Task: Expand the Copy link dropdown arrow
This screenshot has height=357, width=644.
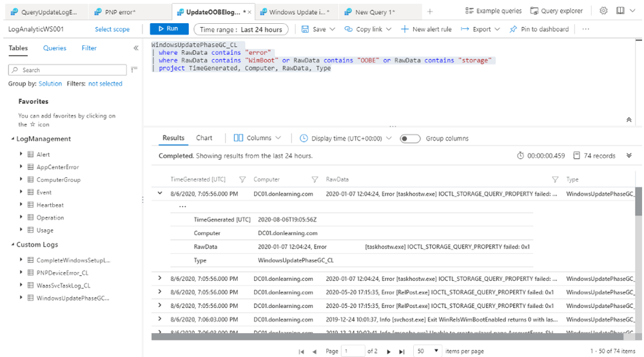Action: tap(389, 29)
